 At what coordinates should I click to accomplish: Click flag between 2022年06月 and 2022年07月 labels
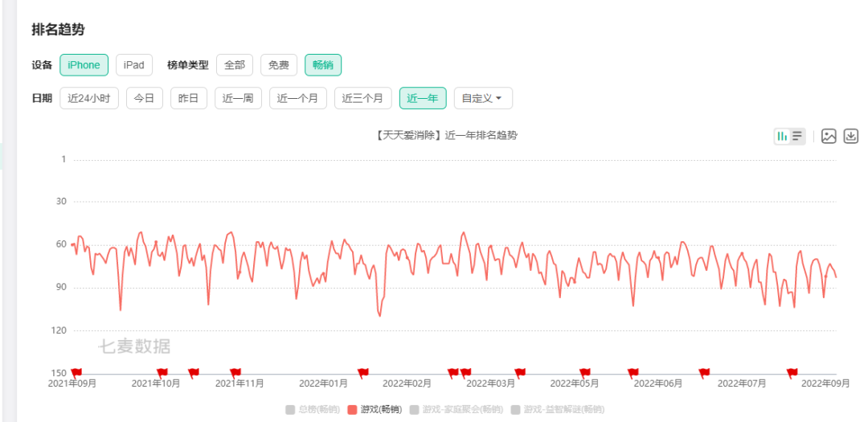703,373
